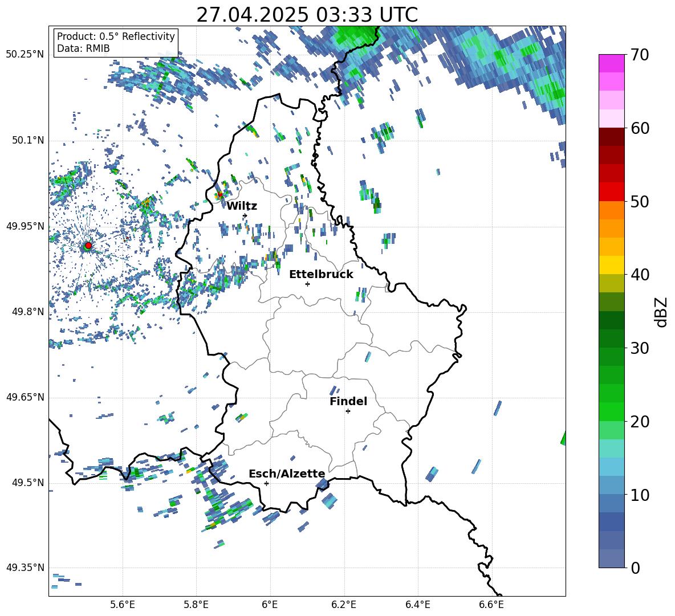
Task: Click the Data: RMIB text
Action: 83,48
